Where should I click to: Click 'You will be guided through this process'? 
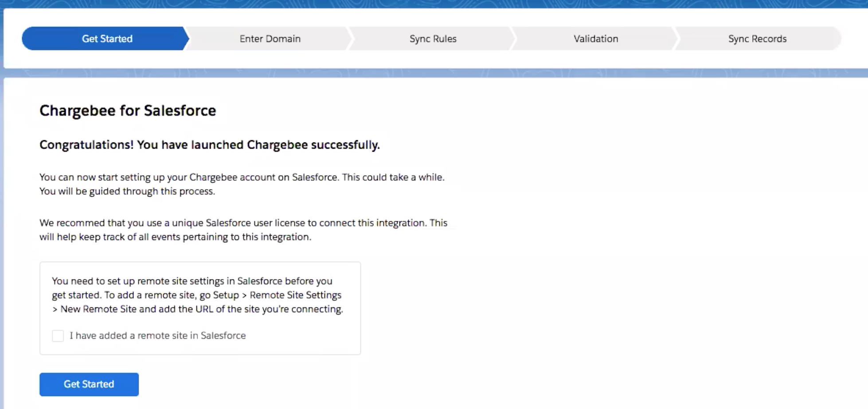coord(127,192)
